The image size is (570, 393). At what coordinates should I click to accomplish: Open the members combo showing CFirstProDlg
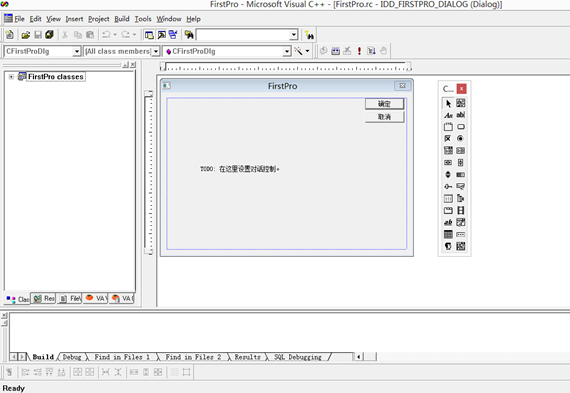(x=287, y=51)
